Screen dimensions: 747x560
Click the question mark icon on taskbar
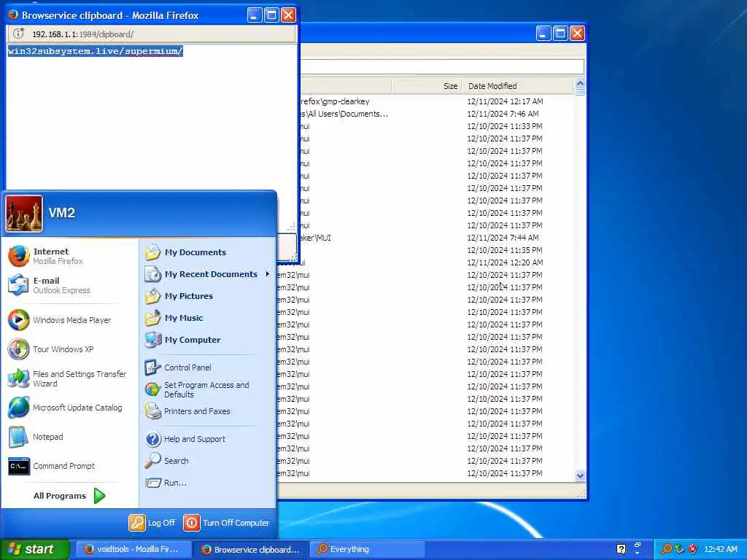[x=621, y=550]
